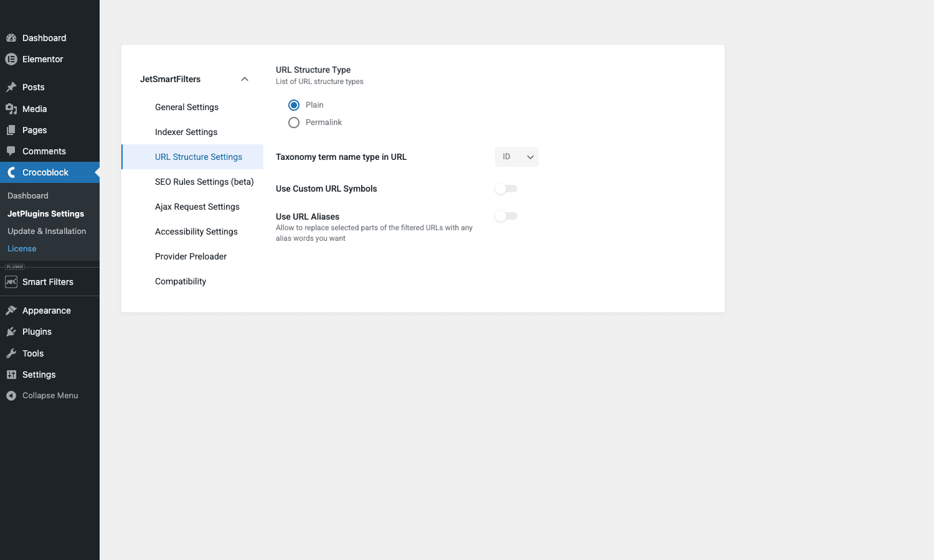
Task: Click the Use Custom URL Symbols label
Action: click(326, 189)
